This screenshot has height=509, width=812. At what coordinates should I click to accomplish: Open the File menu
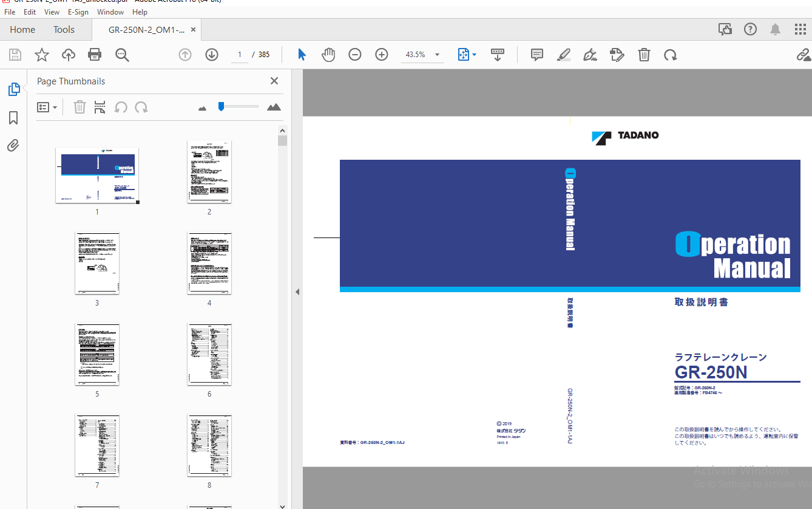10,12
